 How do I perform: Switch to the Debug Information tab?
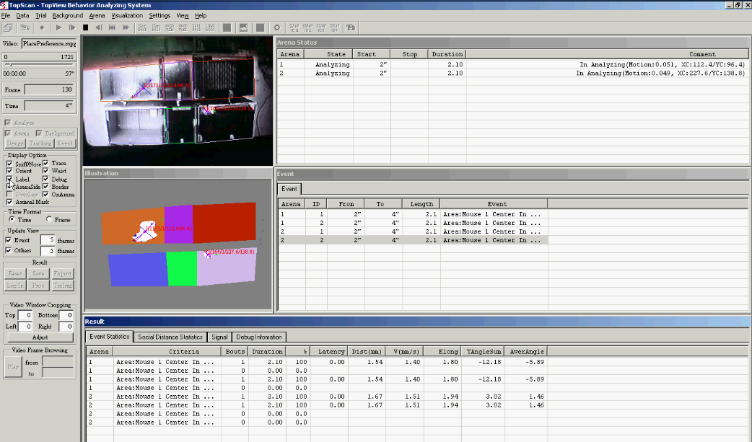(x=260, y=338)
